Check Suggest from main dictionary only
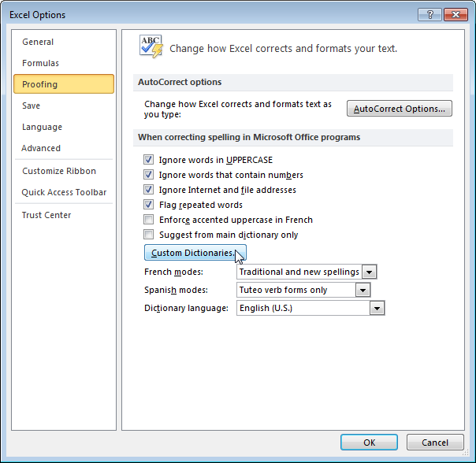The width and height of the screenshot is (476, 463). tap(148, 234)
